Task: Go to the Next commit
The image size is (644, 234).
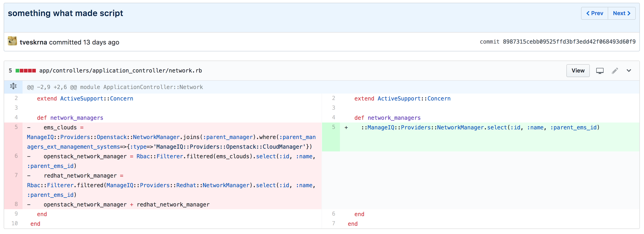Action: tap(621, 13)
